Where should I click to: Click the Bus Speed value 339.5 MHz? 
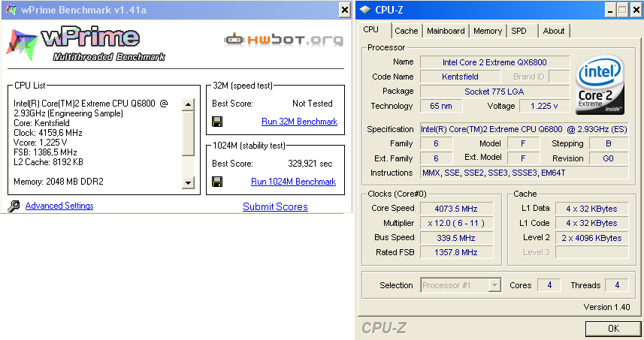456,238
